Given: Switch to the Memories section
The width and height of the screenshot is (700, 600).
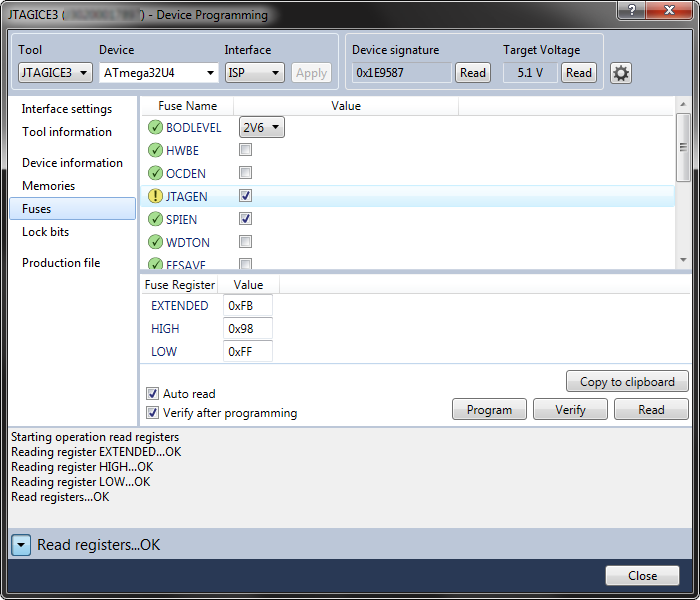Looking at the screenshot, I should click(49, 186).
